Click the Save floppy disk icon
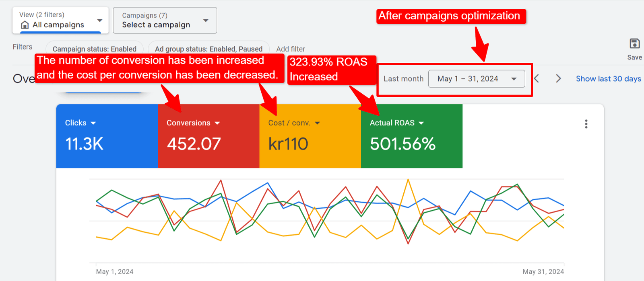This screenshot has width=644, height=281. point(634,43)
